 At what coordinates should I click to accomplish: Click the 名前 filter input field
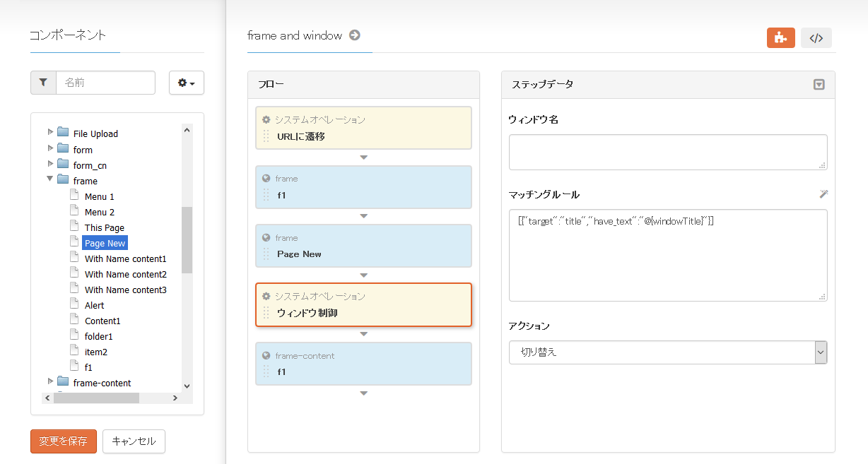(x=105, y=83)
